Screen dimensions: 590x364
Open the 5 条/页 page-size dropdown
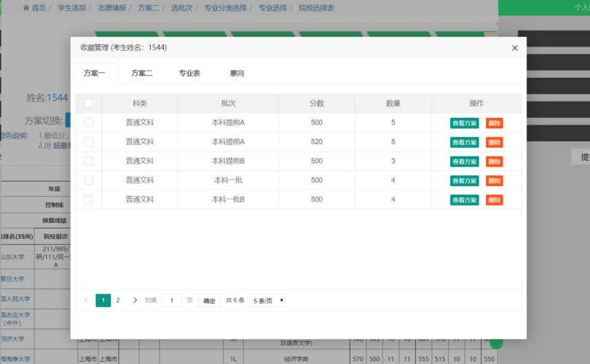tap(268, 301)
